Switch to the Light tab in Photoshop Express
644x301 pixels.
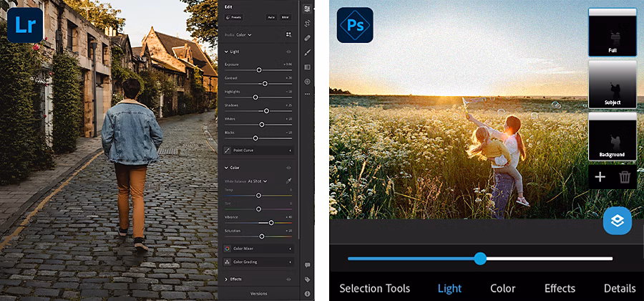449,288
